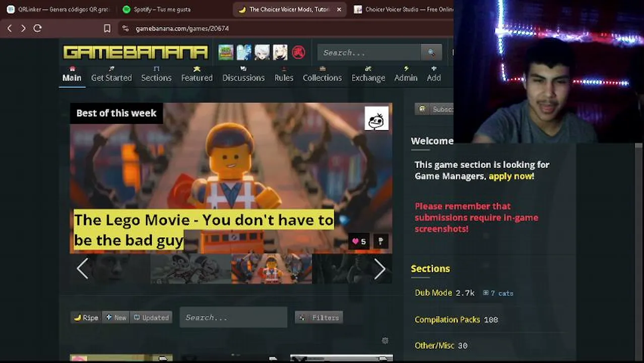The width and height of the screenshot is (644, 363).
Task: Click the Subscribe button
Action: coord(434,109)
